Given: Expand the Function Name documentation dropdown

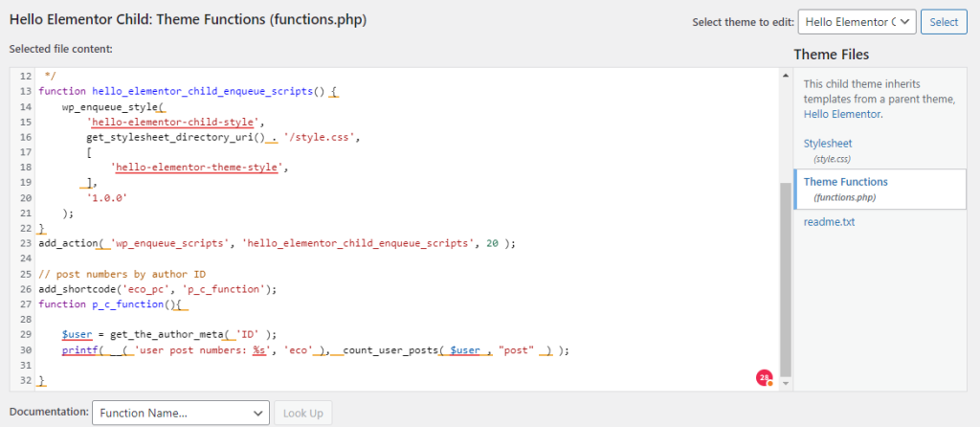Looking at the screenshot, I should pyautogui.click(x=180, y=414).
